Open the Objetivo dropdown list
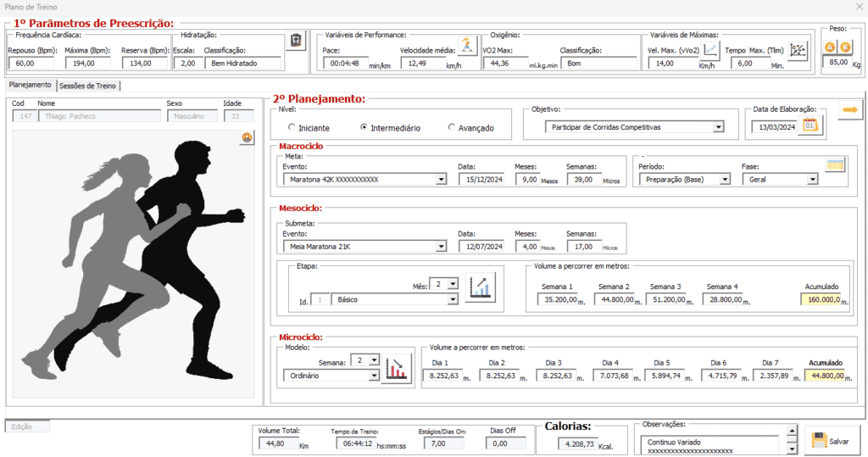 click(x=718, y=127)
